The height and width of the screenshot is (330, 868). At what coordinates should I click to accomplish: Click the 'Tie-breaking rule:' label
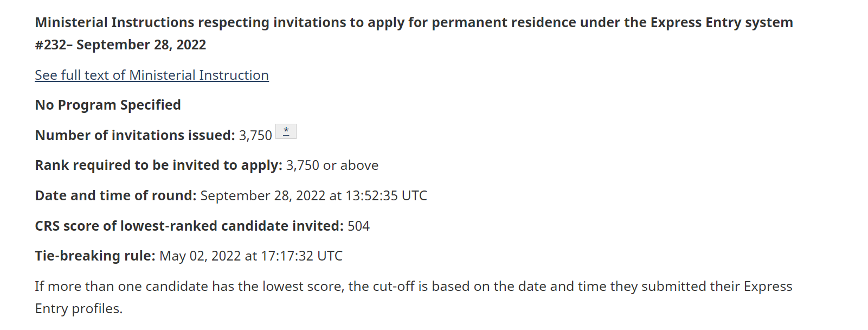95,256
